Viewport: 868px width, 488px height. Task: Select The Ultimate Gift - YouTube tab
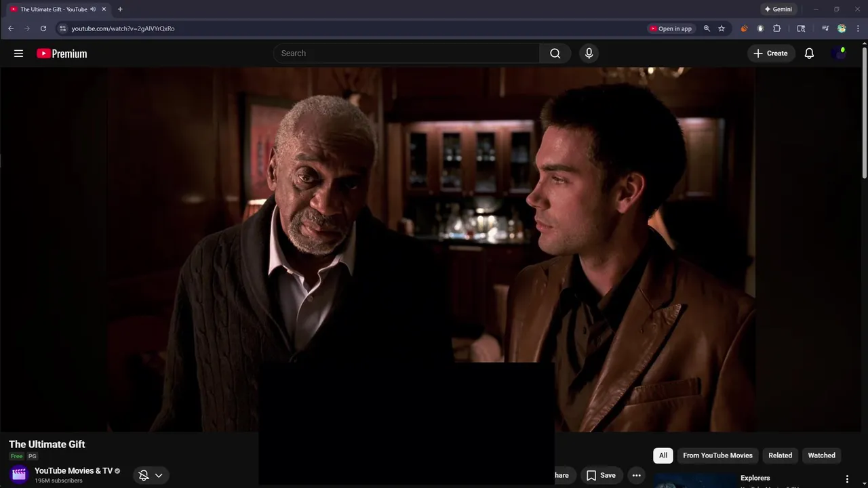pyautogui.click(x=54, y=9)
